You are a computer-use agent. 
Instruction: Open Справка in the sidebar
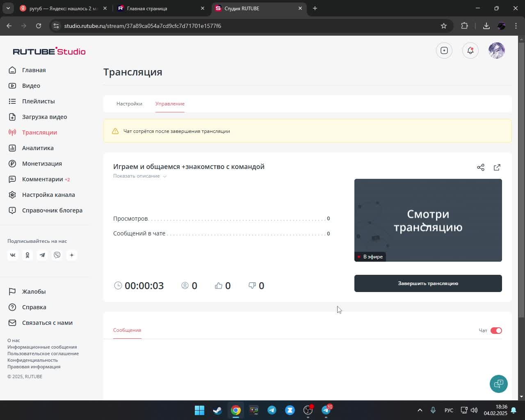(34, 307)
